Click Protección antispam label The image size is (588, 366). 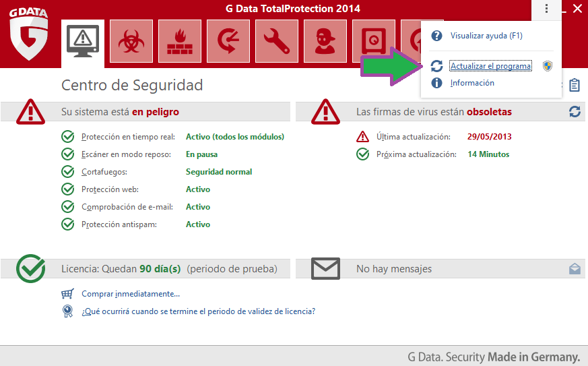pyautogui.click(x=119, y=224)
